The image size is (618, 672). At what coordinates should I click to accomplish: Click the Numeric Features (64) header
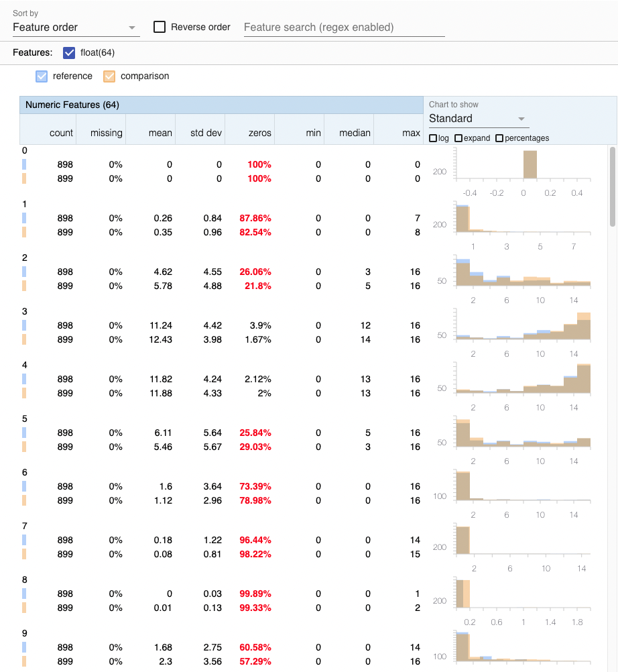(72, 105)
